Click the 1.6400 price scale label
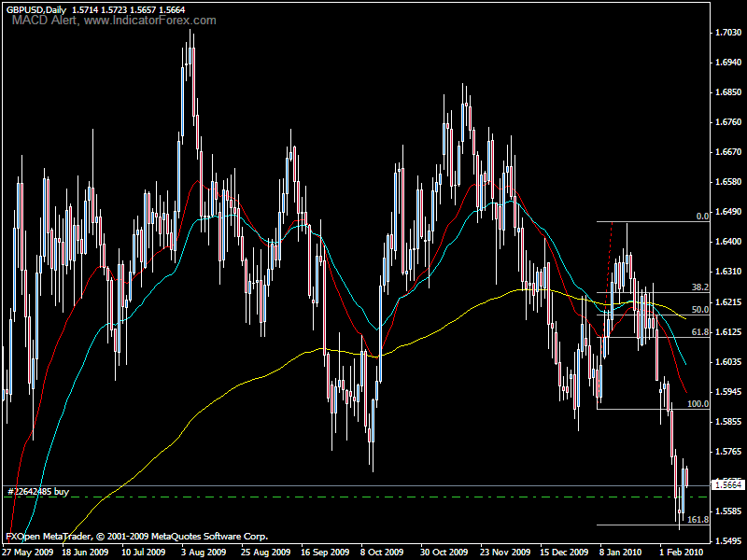This screenshot has height=560, width=747. pyautogui.click(x=727, y=242)
